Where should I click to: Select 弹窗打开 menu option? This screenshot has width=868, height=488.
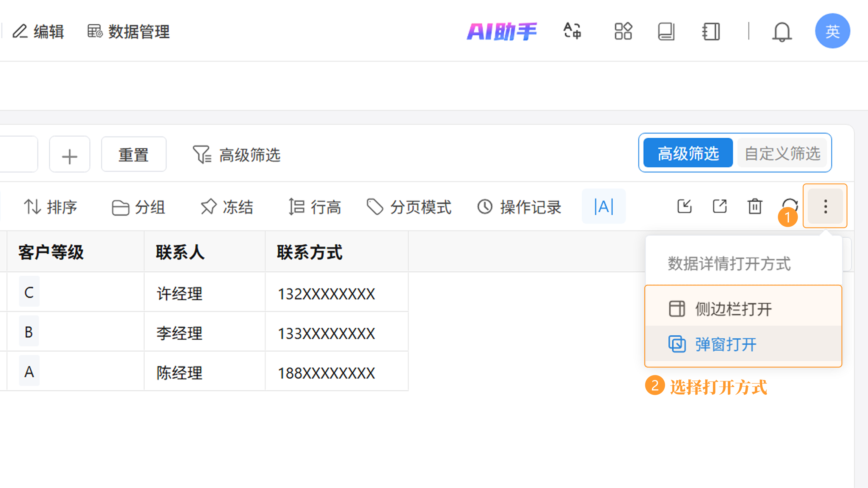click(x=726, y=344)
